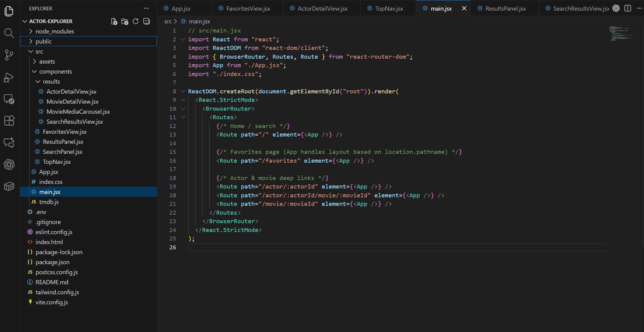Open the Source Control view

point(9,55)
